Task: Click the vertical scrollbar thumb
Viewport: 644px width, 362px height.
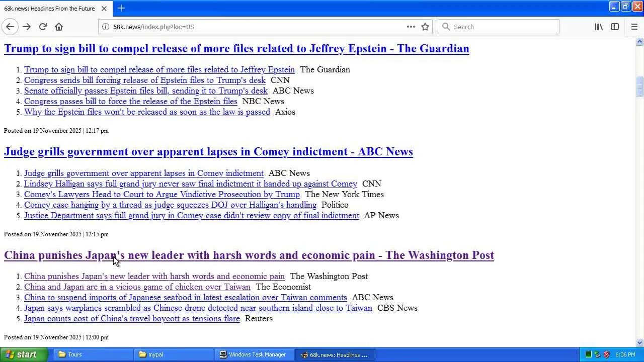Action: click(x=639, y=86)
